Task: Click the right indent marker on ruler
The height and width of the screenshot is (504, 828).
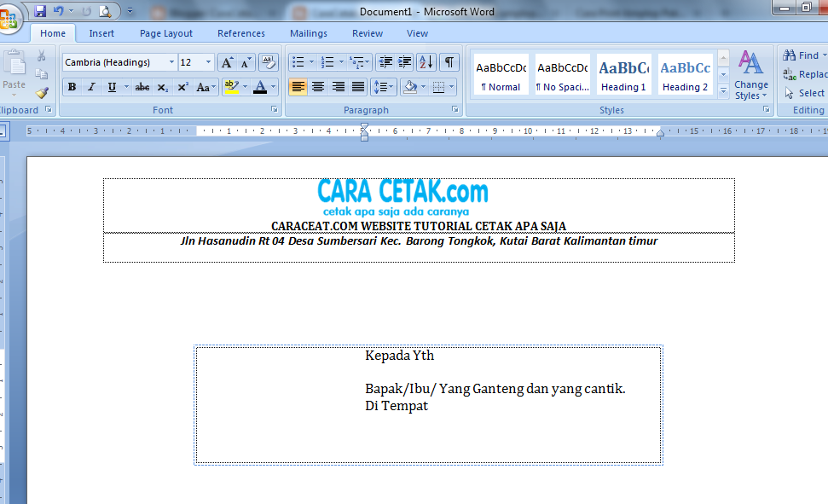Action: pos(660,133)
